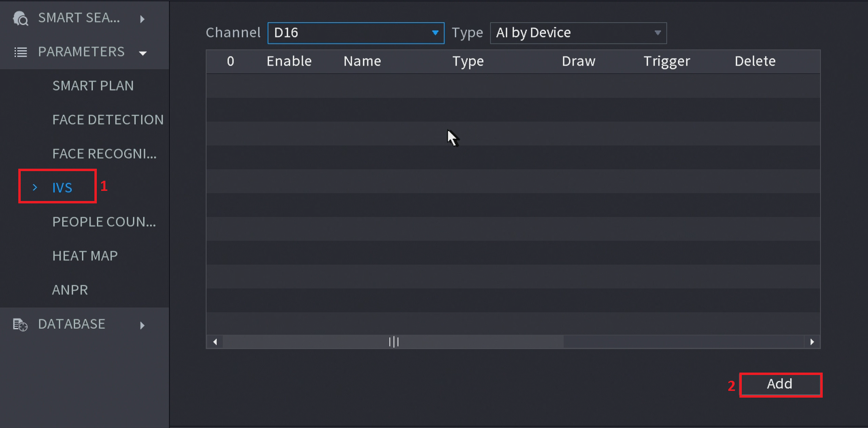Open Face Recognition settings
This screenshot has height=428, width=868.
104,154
